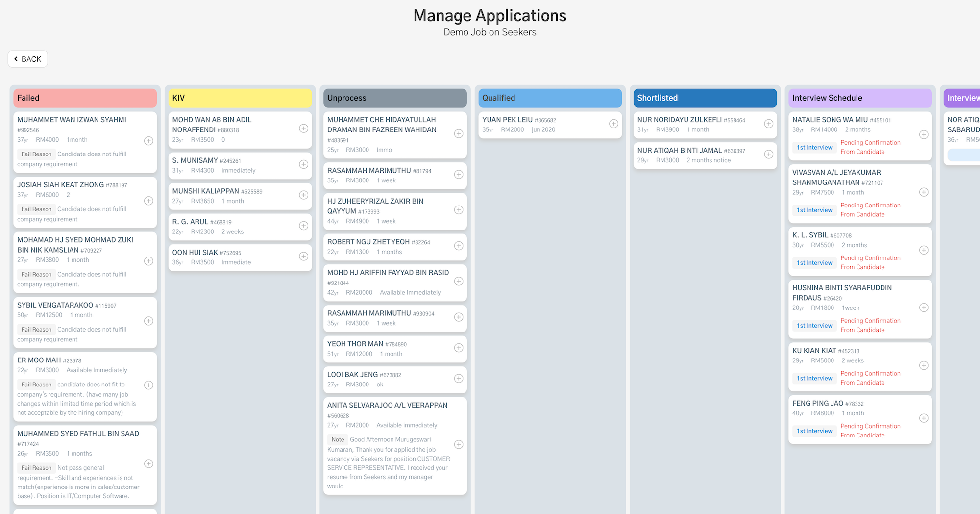
Task: Click 1st Interview tag on Natalie Song card
Action: 814,147
